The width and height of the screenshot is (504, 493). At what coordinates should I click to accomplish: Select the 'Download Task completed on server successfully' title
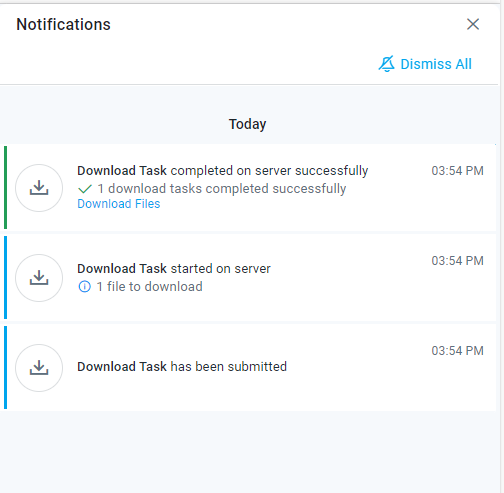[223, 171]
